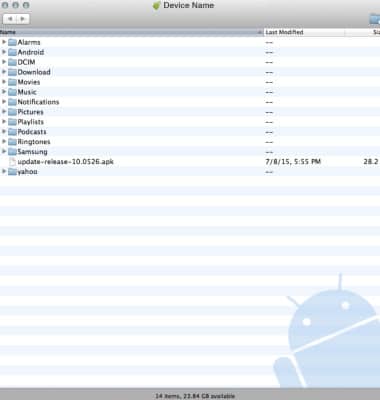This screenshot has width=380, height=400.
Task: Go forward with the right arrow button
Action: [23, 19]
